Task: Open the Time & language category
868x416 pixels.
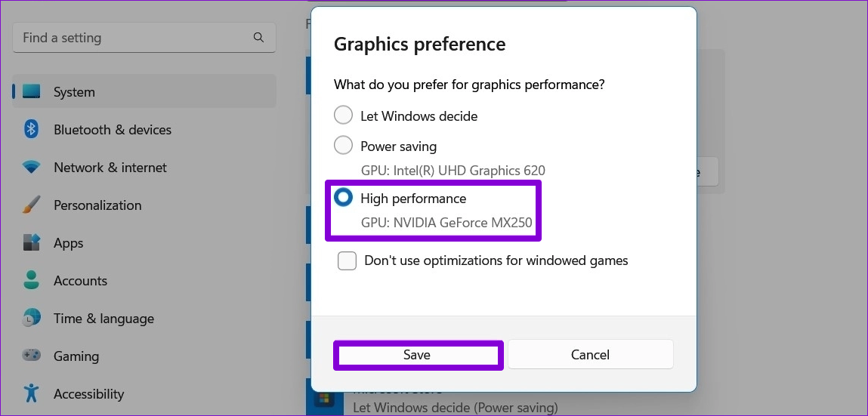Action: point(144,319)
